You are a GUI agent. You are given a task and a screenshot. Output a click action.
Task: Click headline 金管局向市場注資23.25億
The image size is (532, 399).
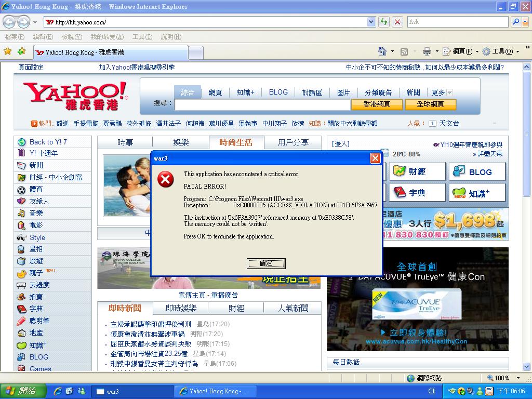(149, 354)
